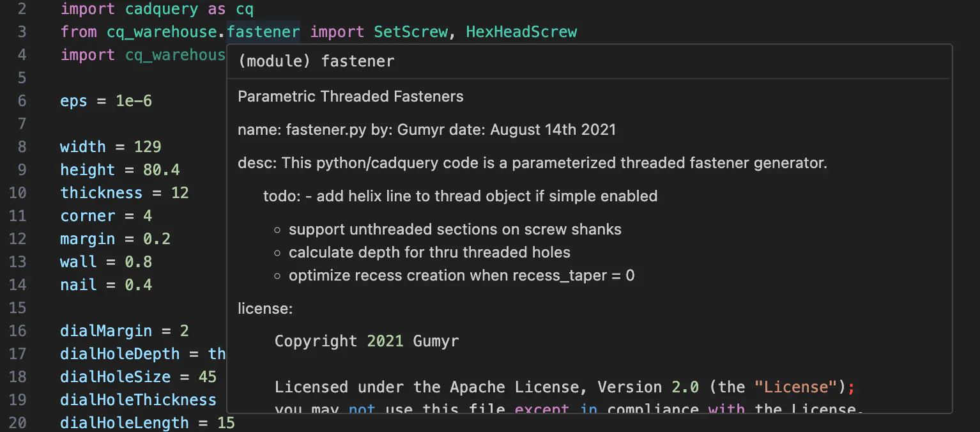Click line number 15 in the gutter
Viewport: 980px width, 432px height.
coord(18,308)
